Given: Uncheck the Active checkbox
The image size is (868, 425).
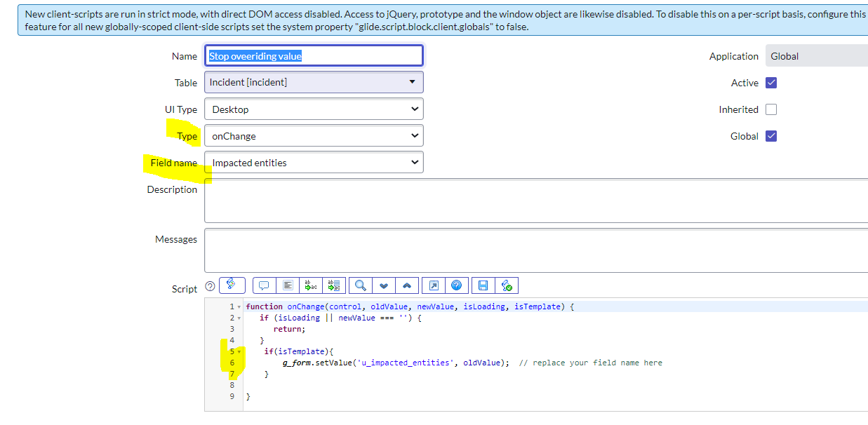Looking at the screenshot, I should coord(771,83).
